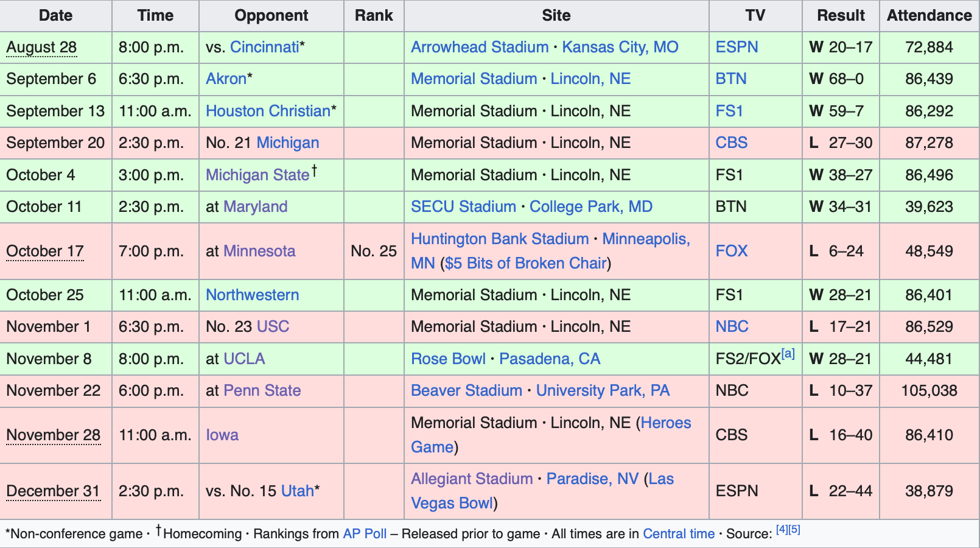Open the Houston Christian link

point(268,111)
